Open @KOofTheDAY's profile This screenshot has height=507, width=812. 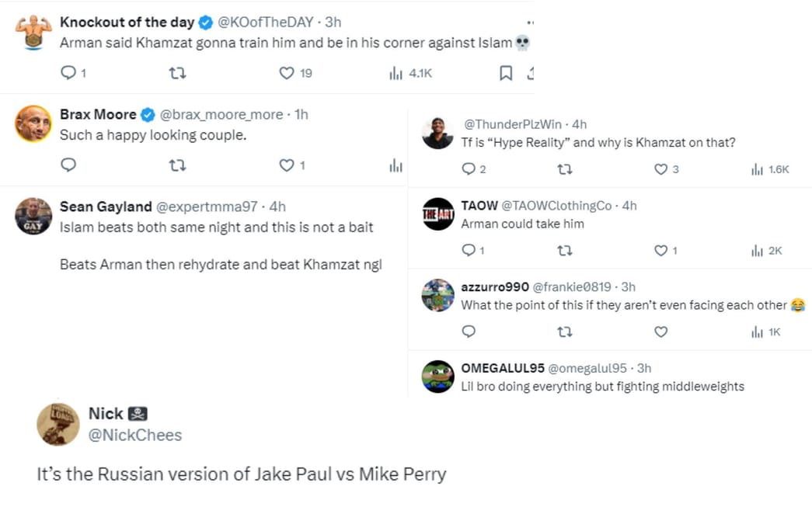click(x=265, y=23)
